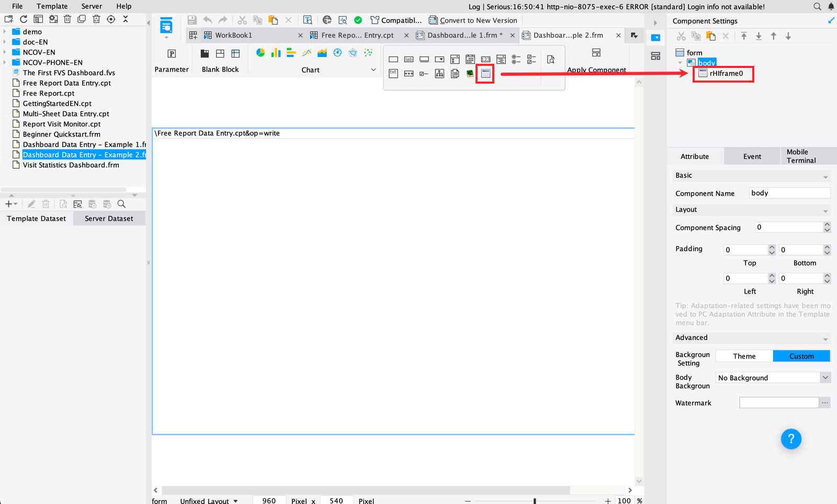The width and height of the screenshot is (837, 504).
Task: Insert a picture widget
Action: (x=470, y=74)
